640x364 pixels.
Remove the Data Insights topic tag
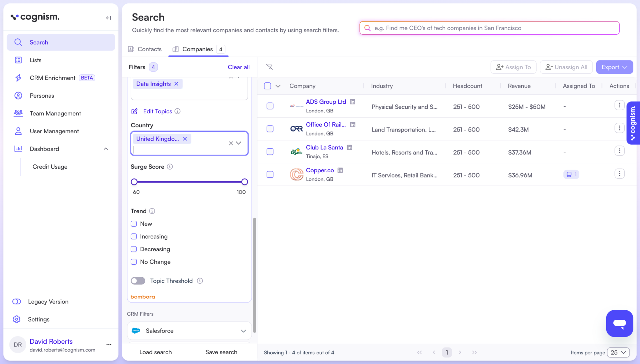(x=176, y=84)
